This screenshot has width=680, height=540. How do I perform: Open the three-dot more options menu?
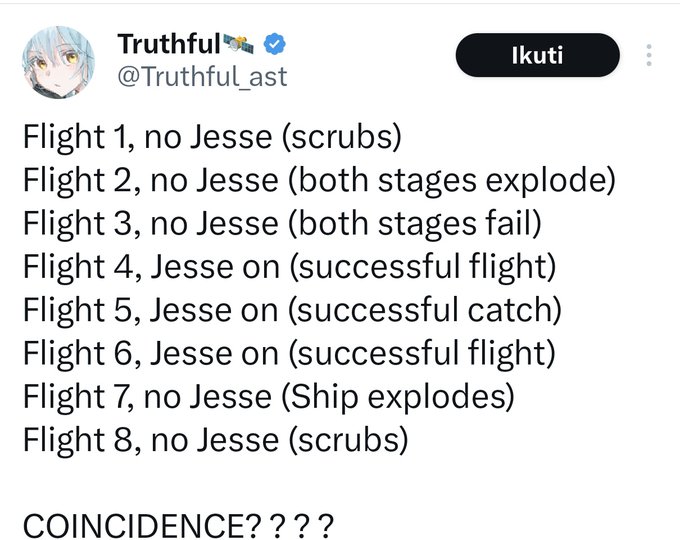649,55
